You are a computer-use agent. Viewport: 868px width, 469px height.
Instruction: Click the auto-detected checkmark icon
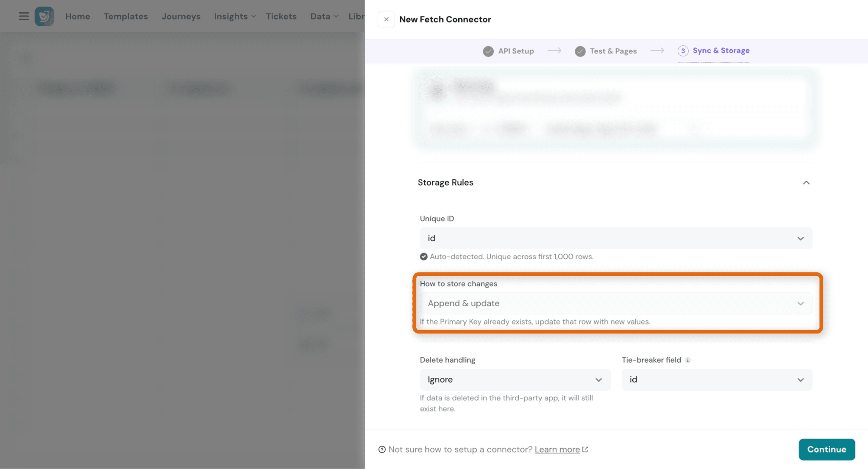[423, 257]
